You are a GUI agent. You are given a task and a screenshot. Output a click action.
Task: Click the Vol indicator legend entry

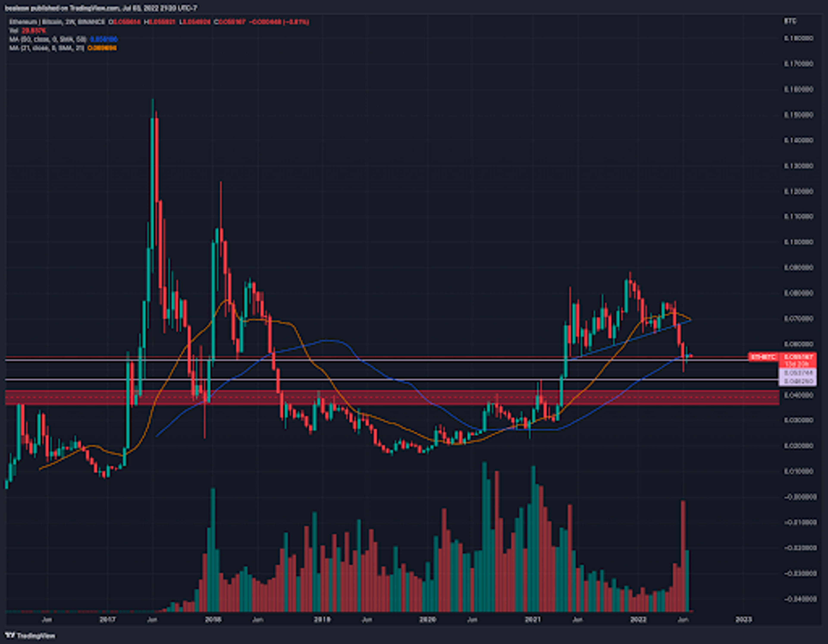coord(14,30)
